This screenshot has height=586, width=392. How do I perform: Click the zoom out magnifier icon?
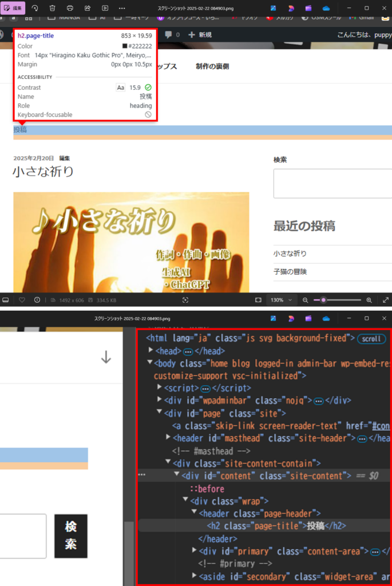(306, 300)
